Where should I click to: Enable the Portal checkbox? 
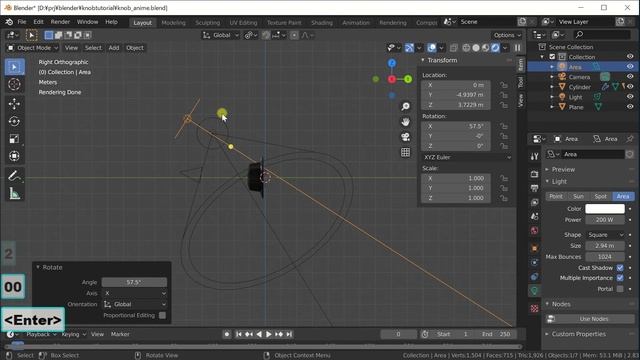click(x=620, y=289)
